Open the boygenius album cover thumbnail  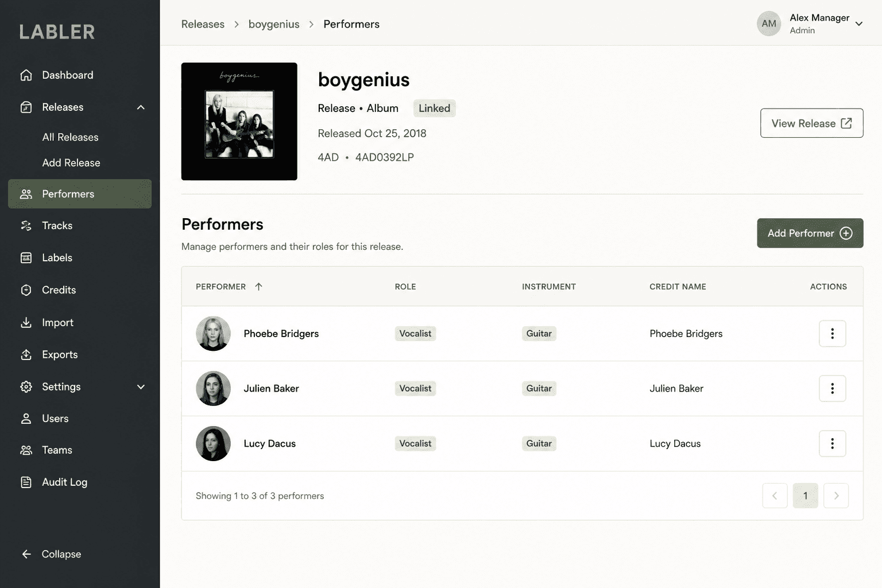click(x=239, y=121)
